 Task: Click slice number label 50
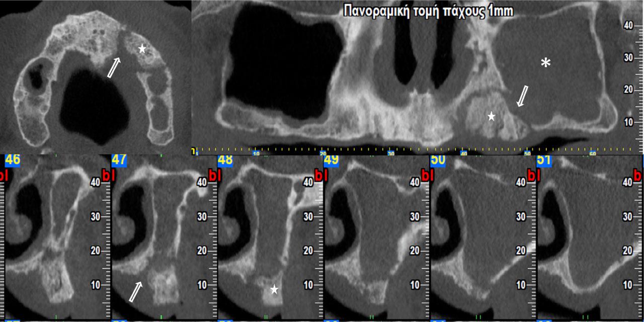[x=439, y=161]
